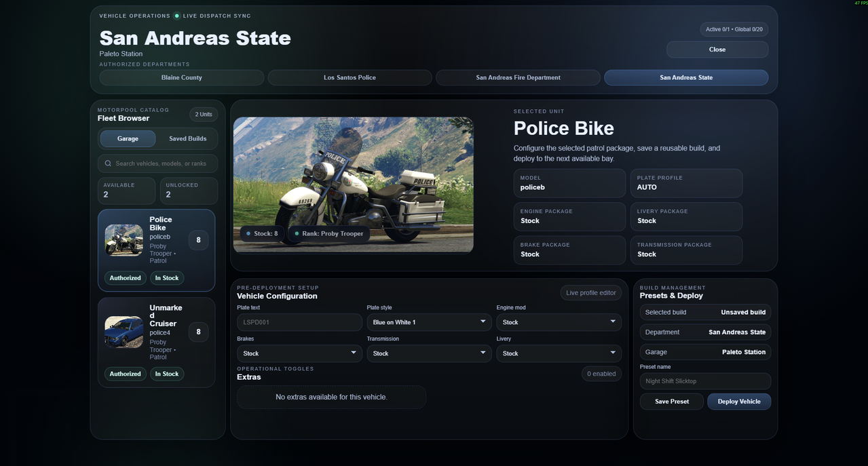Click the search magnifier icon in Fleet Browser
This screenshot has height=466, width=868.
(108, 163)
